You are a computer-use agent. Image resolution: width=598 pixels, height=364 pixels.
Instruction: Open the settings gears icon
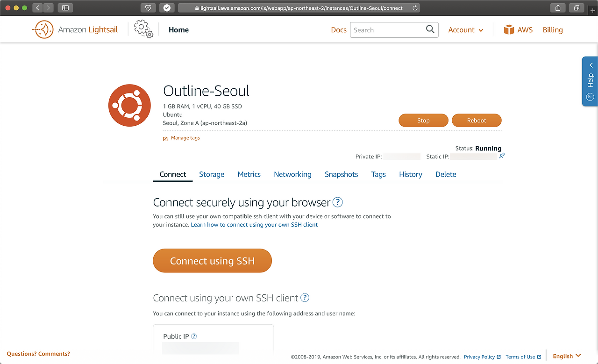pyautogui.click(x=143, y=29)
